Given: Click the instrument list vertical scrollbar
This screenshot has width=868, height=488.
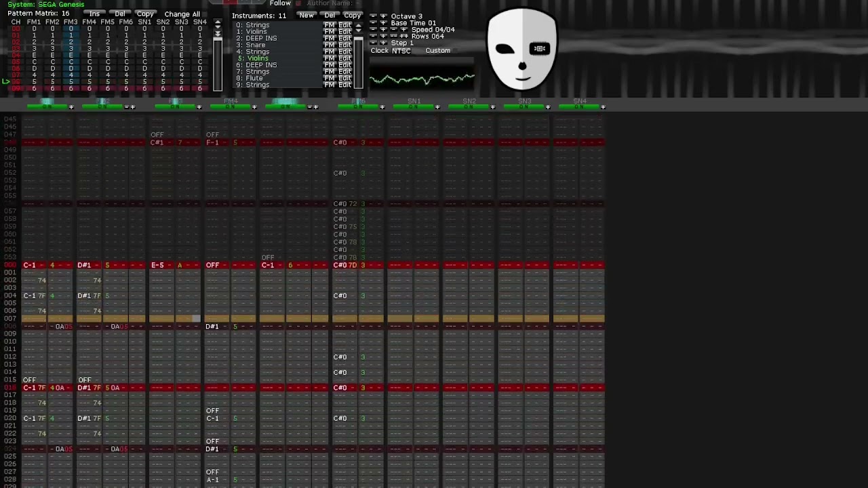Looking at the screenshot, I should coord(358,62).
